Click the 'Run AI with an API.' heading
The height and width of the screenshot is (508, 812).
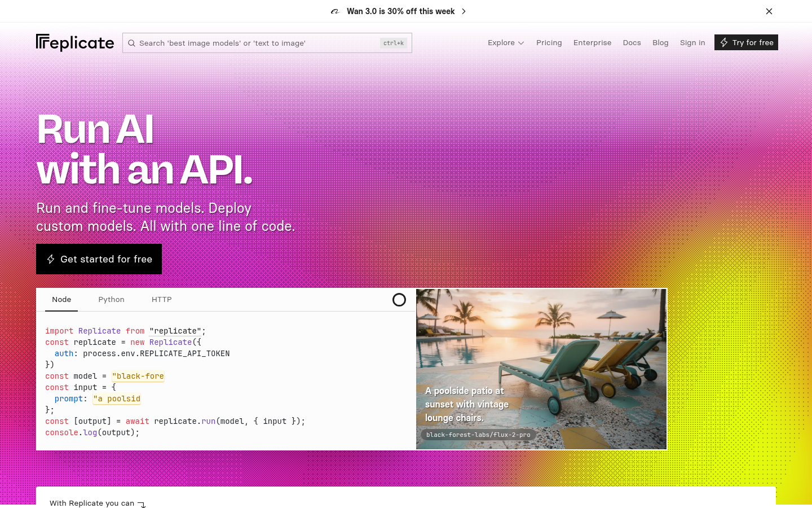click(x=144, y=150)
